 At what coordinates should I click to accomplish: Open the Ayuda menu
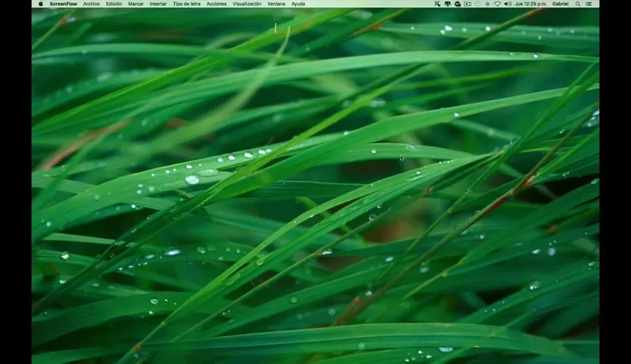(x=298, y=4)
